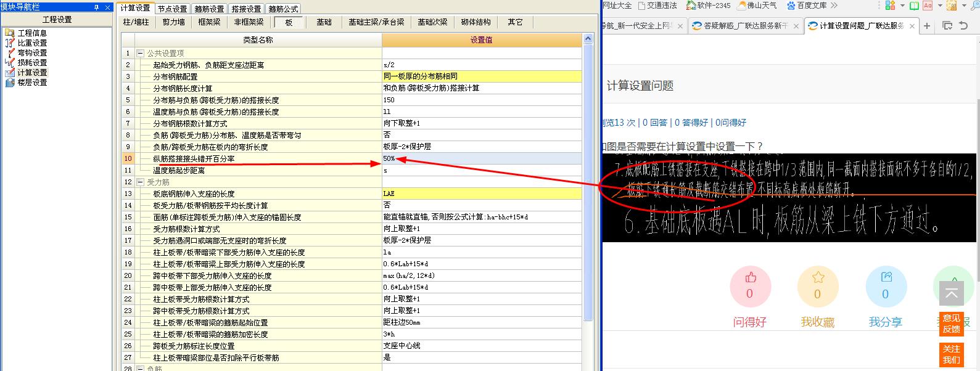Select 砌体结构 component tab
980x371 pixels.
(476, 22)
